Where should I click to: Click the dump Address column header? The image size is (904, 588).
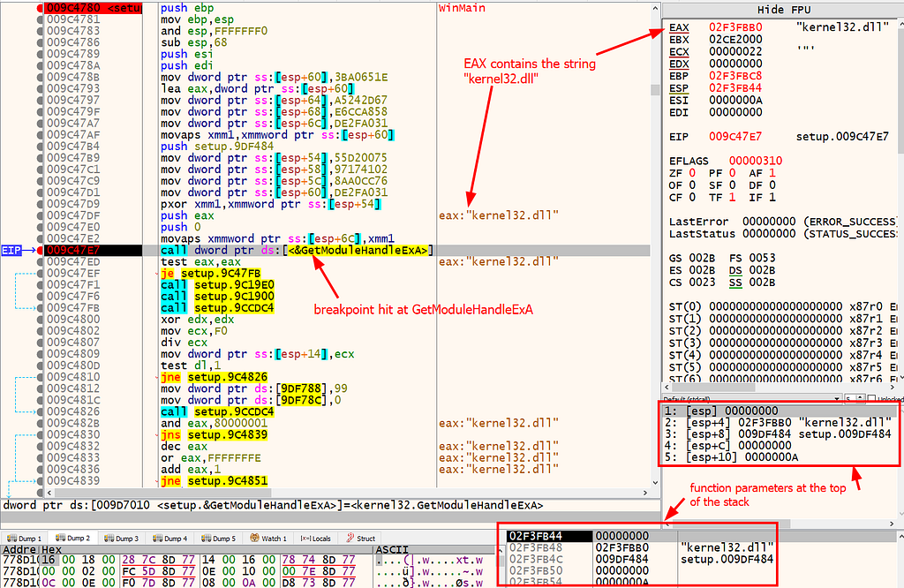(x=19, y=549)
